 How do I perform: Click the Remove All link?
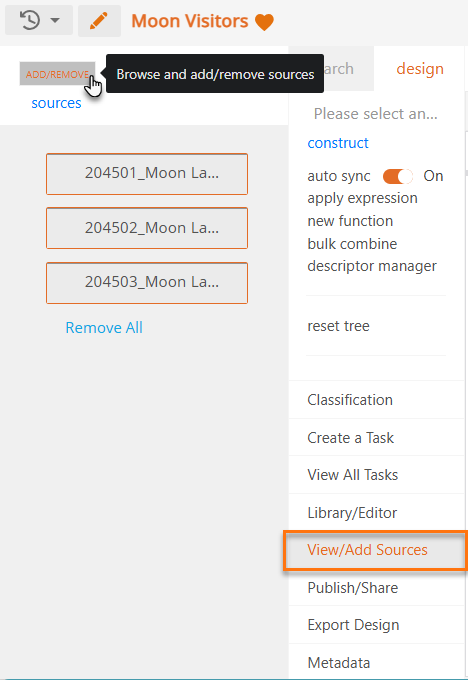click(x=104, y=327)
